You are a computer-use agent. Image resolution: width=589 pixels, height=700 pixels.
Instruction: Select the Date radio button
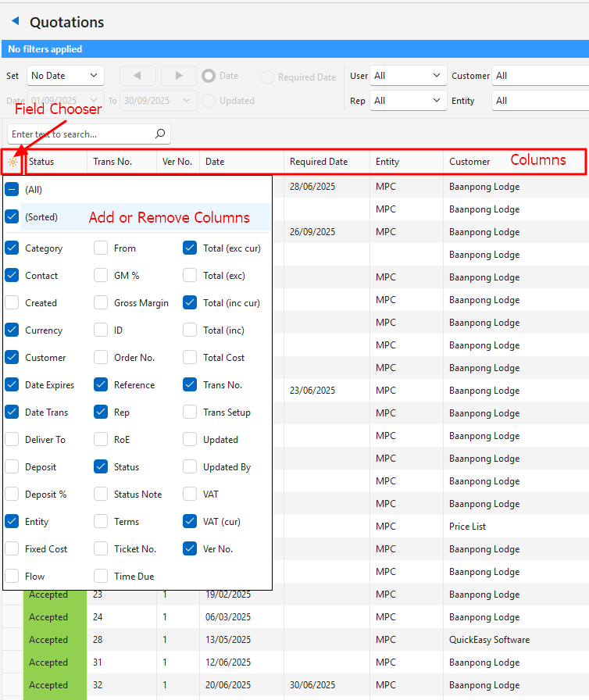click(209, 76)
